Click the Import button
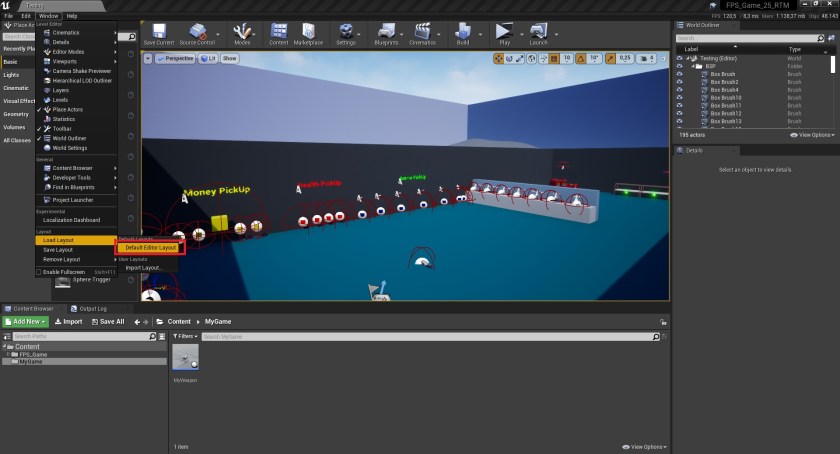Viewport: 840px width, 454px height. click(x=68, y=322)
